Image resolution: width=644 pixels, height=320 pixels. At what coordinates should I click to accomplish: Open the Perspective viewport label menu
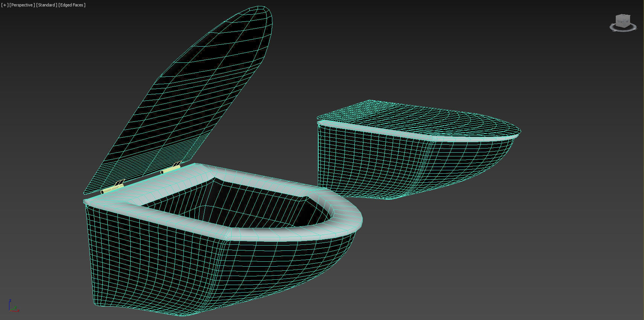pos(22,5)
